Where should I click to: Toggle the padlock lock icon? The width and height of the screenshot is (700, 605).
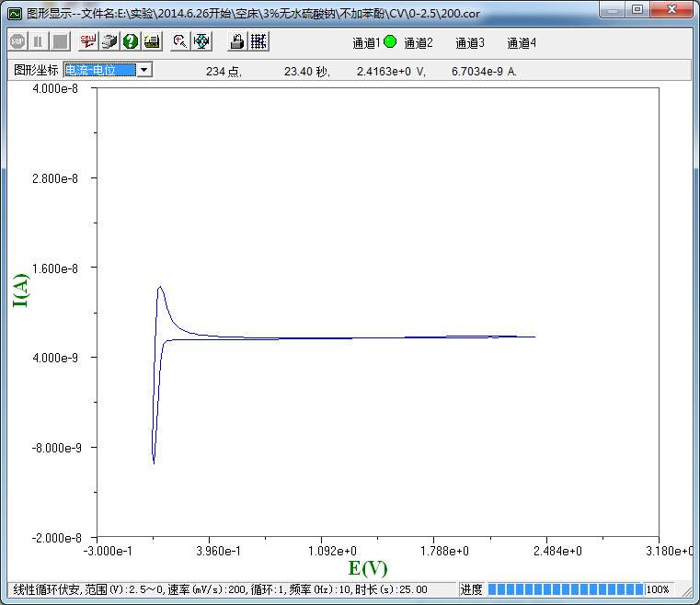tap(236, 42)
